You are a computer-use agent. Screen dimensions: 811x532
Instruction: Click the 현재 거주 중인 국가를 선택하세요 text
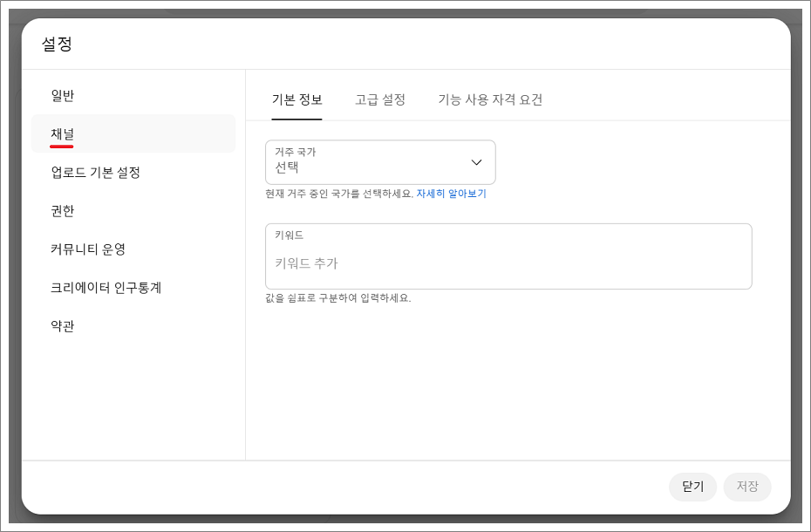click(x=339, y=194)
